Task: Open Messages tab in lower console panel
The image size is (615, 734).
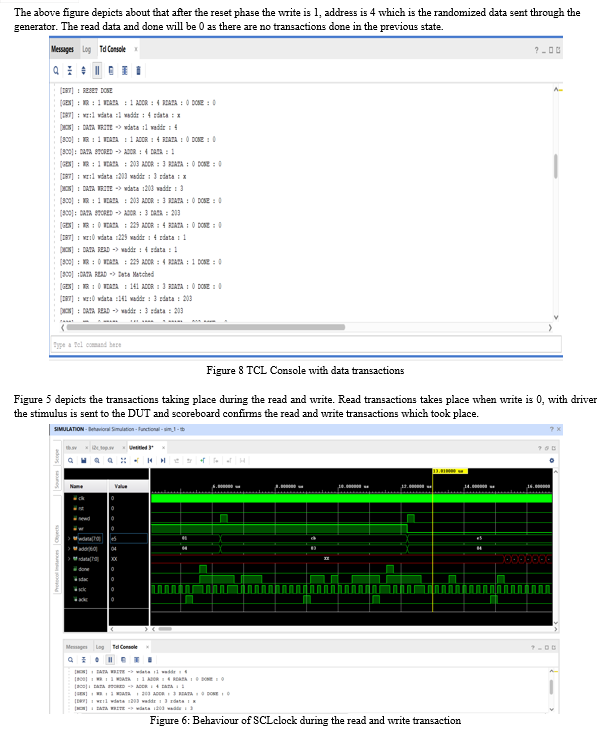Action: 77,647
